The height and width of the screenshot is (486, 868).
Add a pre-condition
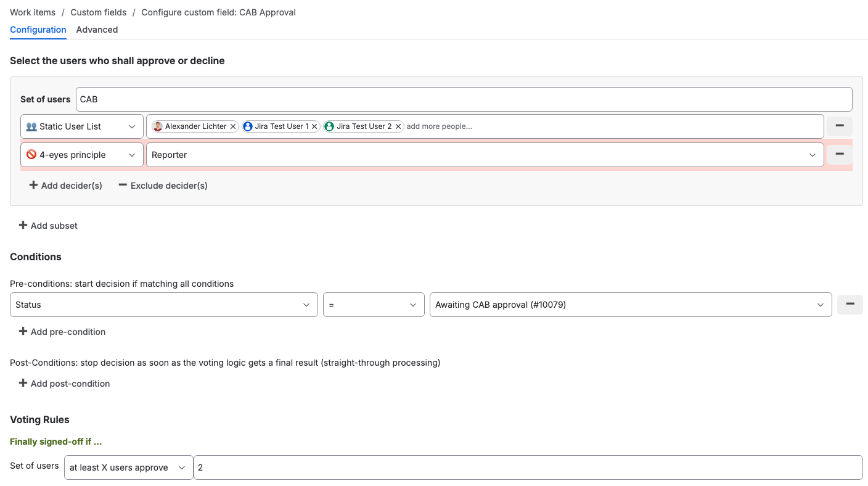62,332
